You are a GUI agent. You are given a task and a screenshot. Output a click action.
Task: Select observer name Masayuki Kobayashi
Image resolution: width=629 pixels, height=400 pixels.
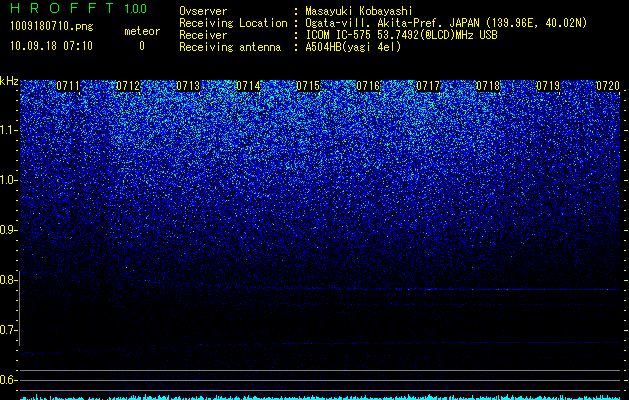click(x=359, y=11)
